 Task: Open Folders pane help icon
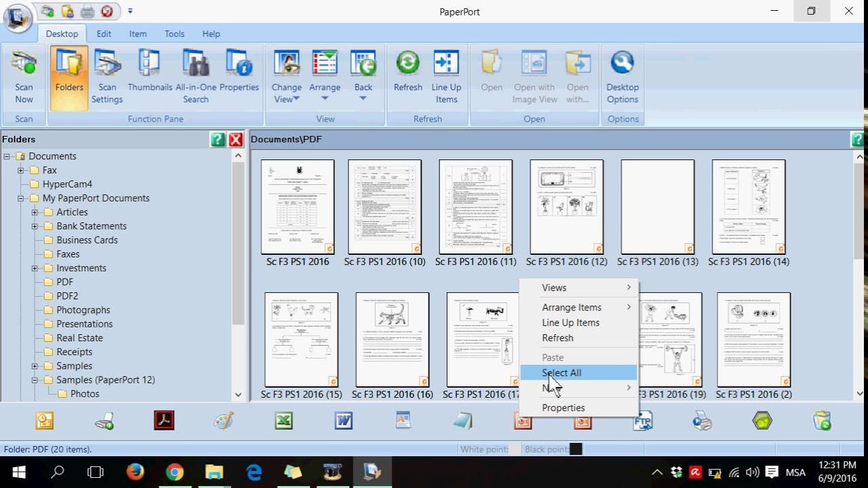(x=218, y=140)
